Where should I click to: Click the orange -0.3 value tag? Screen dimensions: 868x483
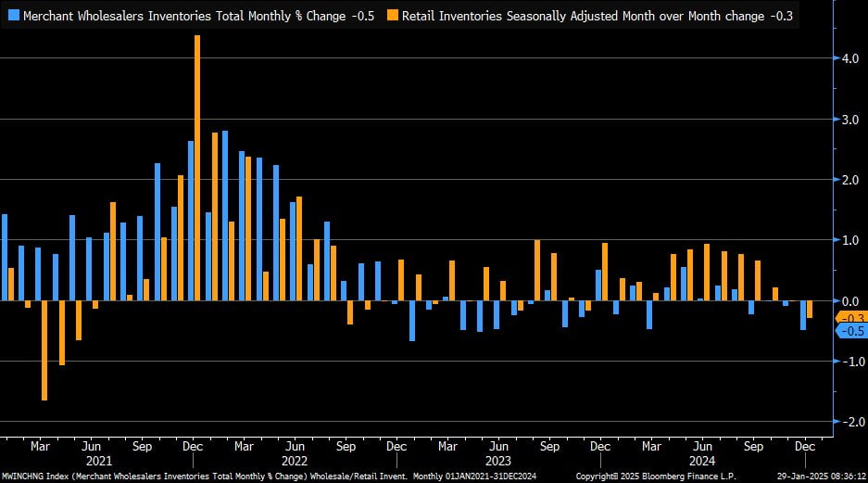[849, 318]
